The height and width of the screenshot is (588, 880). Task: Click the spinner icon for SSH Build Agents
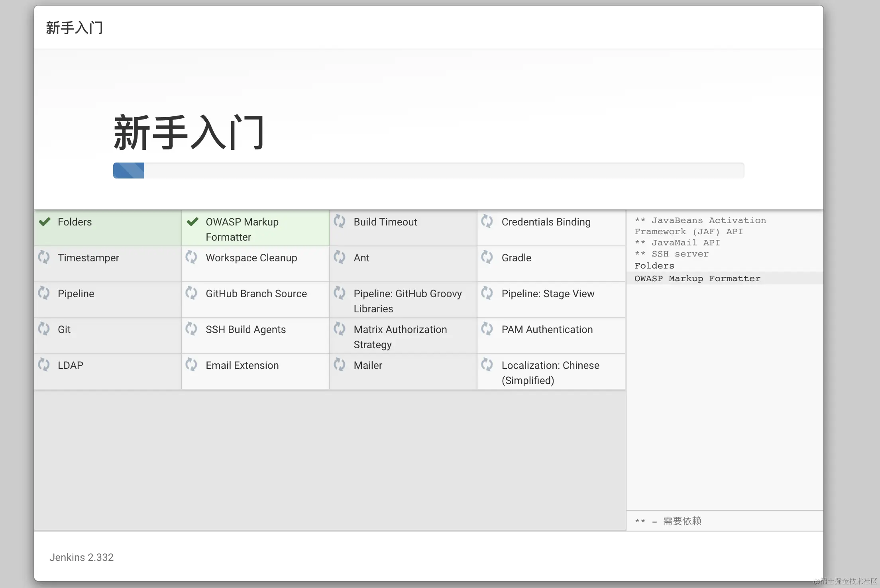[191, 329]
